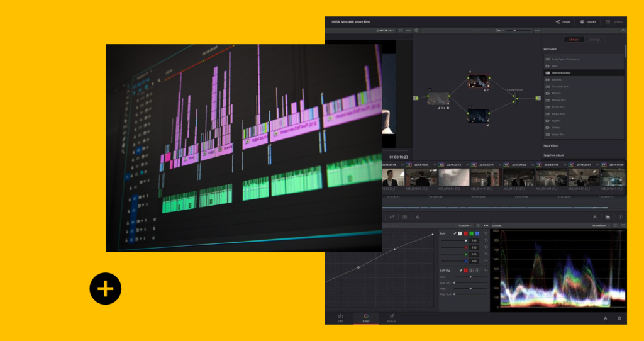
Task: Open the node graph three-dot options menu
Action: [537, 30]
